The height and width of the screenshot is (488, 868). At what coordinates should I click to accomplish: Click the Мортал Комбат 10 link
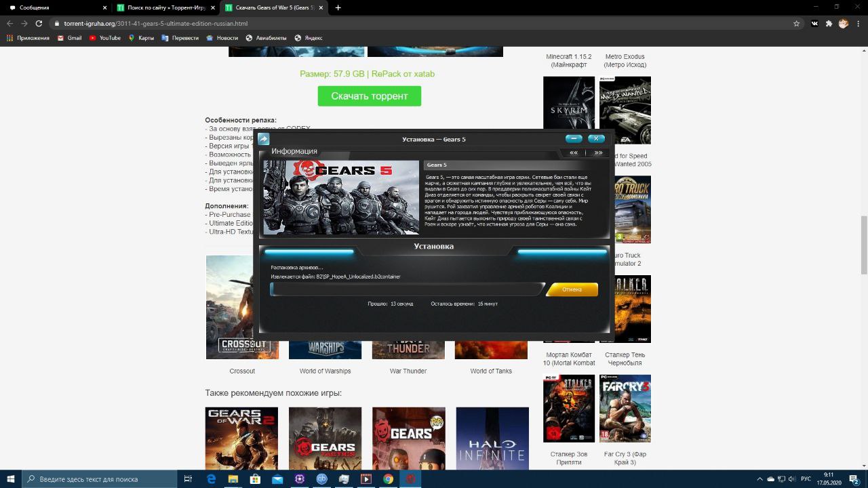coord(569,359)
